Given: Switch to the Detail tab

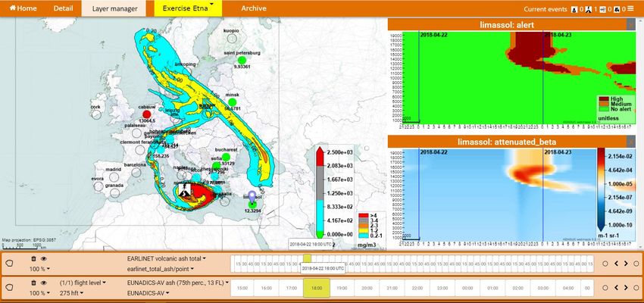Looking at the screenshot, I should 63,8.
